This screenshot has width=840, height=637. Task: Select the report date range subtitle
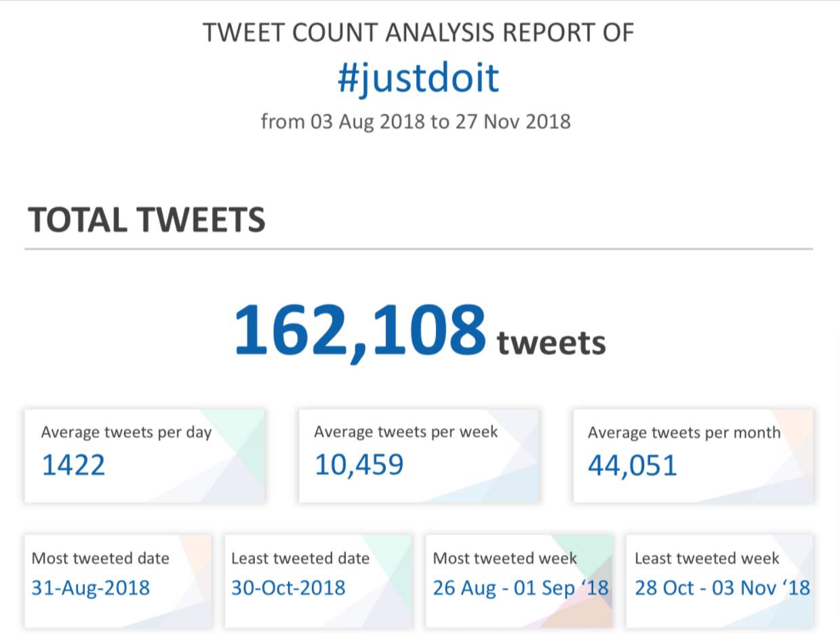(x=416, y=121)
